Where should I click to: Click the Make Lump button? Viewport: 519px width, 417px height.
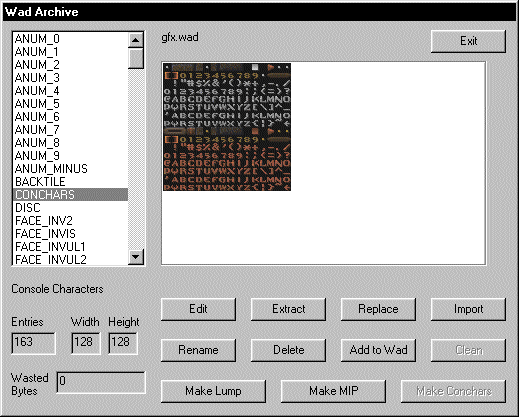tap(213, 391)
